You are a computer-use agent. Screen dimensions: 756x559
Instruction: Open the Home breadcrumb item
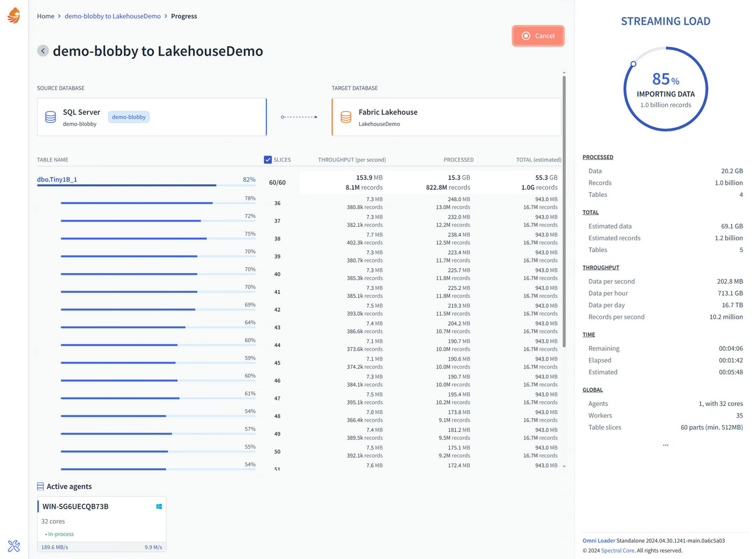point(46,16)
